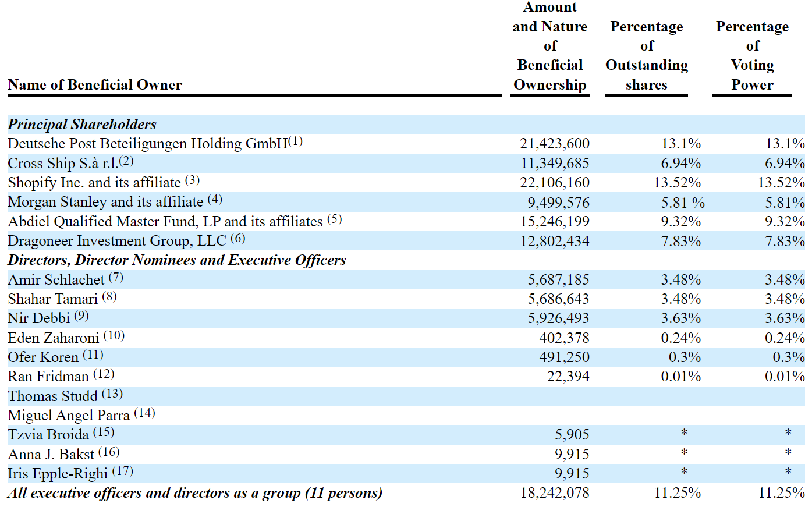Select the 'Ran Fridman' name

tap(48, 377)
